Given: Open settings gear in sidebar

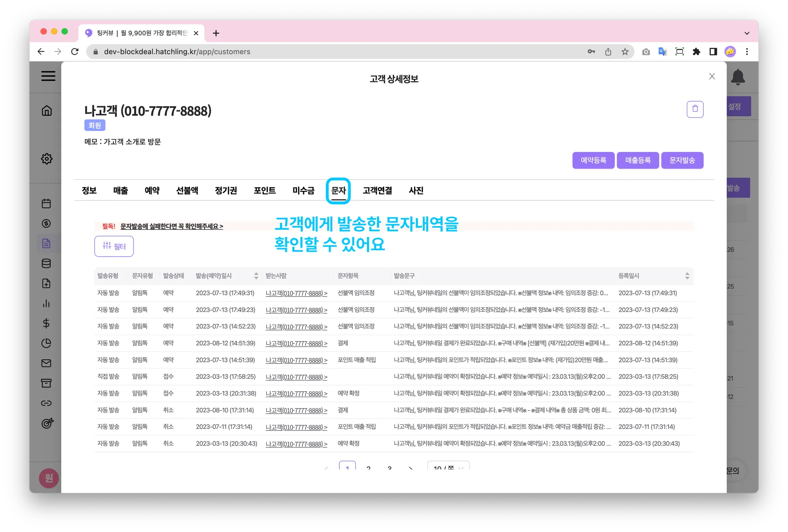Looking at the screenshot, I should tap(47, 158).
